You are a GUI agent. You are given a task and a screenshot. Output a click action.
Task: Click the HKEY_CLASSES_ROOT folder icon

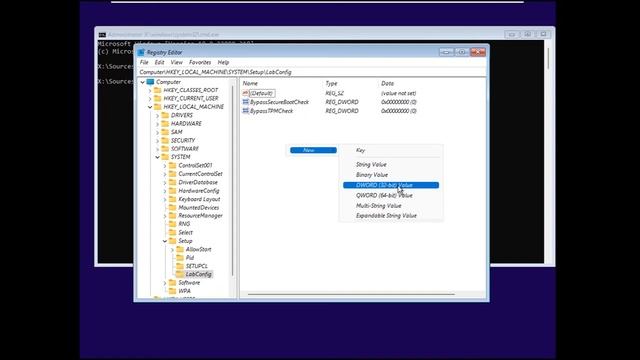[158, 90]
